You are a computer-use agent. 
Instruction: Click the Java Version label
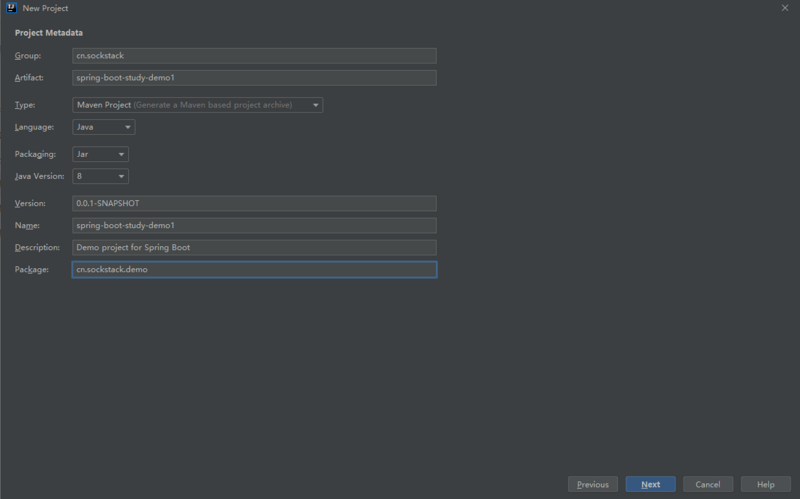coord(39,176)
